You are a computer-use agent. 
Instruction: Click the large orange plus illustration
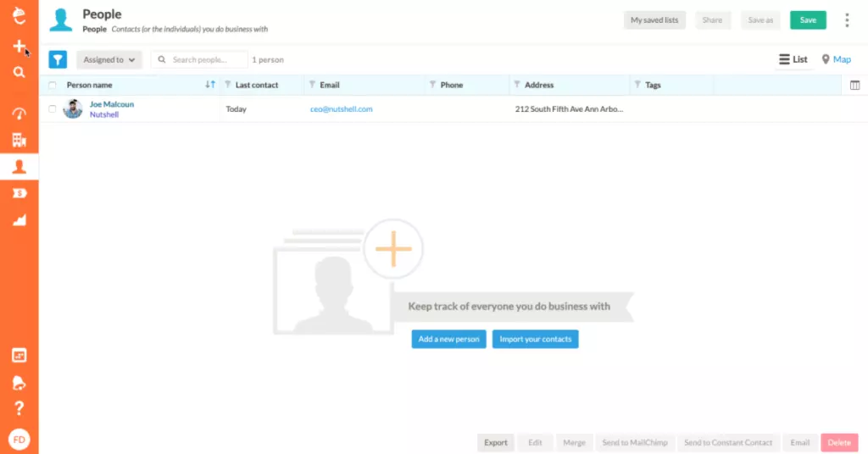[x=393, y=249]
